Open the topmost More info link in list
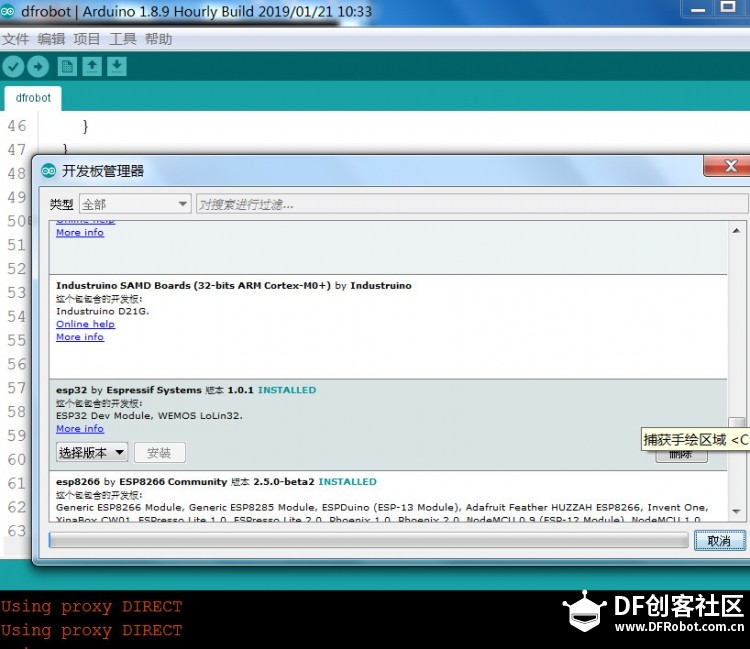750x649 pixels. pyautogui.click(x=80, y=232)
